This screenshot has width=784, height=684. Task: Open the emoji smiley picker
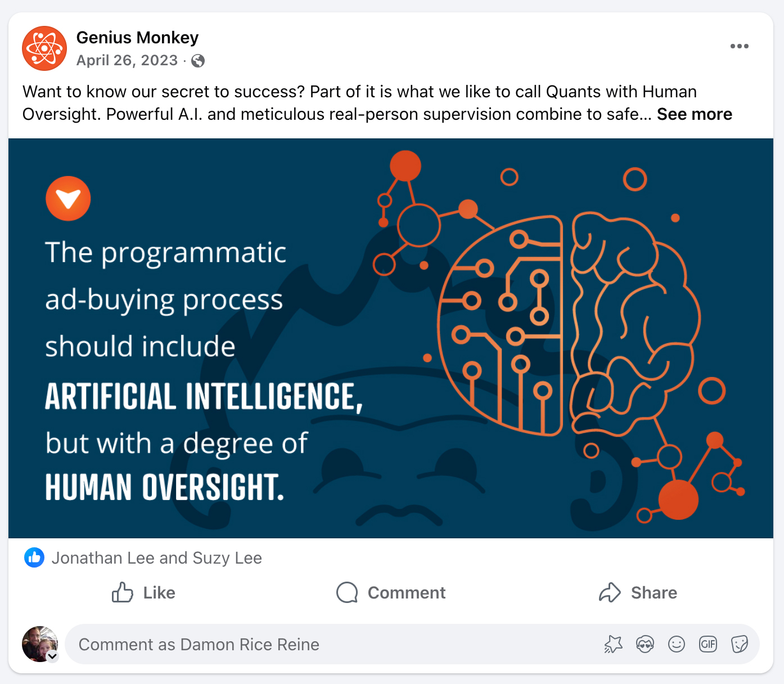tap(677, 644)
